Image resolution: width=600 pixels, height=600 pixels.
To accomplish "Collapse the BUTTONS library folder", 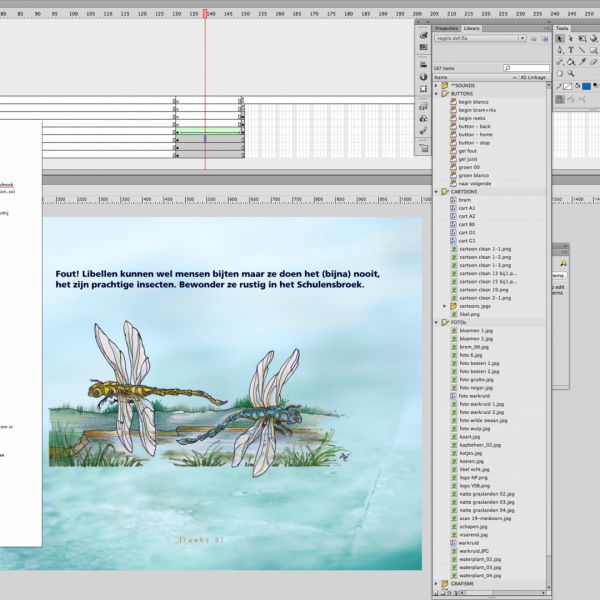I will (436, 93).
